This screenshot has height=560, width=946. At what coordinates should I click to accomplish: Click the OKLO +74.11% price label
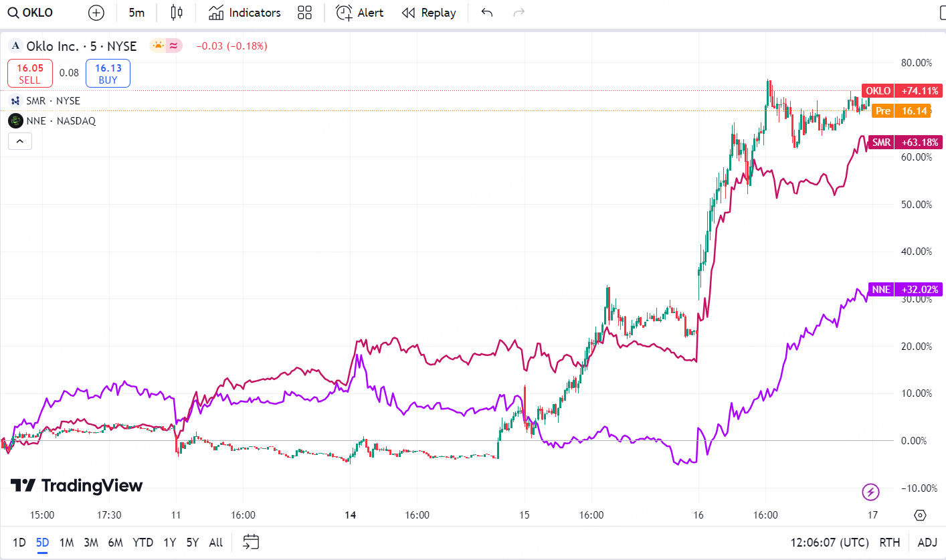[903, 91]
